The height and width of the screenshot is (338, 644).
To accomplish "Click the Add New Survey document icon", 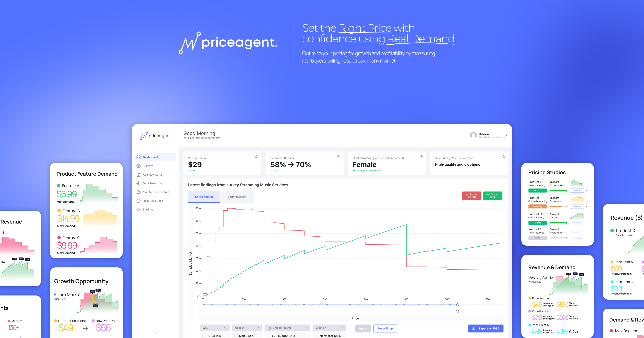I will pyautogui.click(x=139, y=175).
